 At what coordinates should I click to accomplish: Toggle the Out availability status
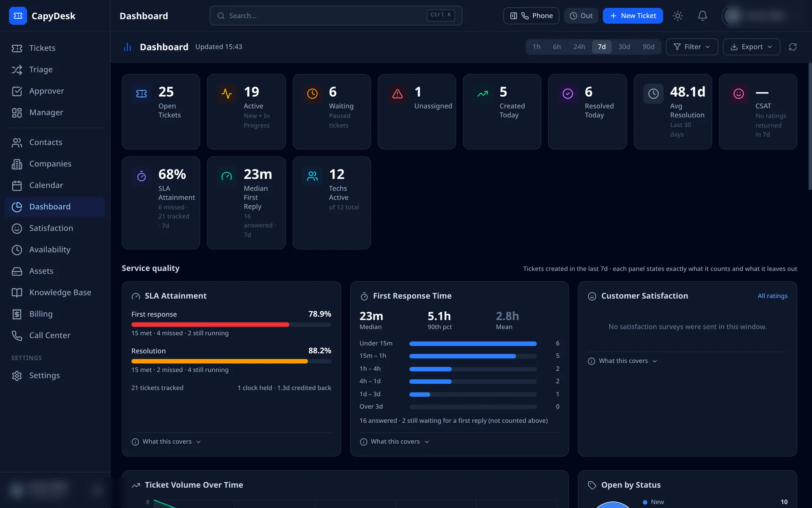(x=581, y=16)
